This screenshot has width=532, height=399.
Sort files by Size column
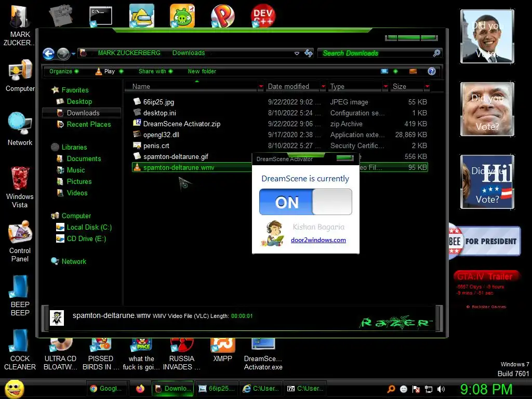tap(407, 87)
